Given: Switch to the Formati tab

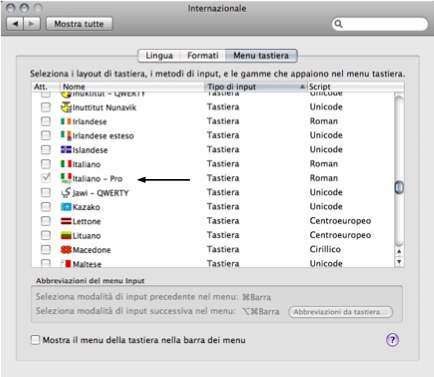Looking at the screenshot, I should tap(203, 55).
